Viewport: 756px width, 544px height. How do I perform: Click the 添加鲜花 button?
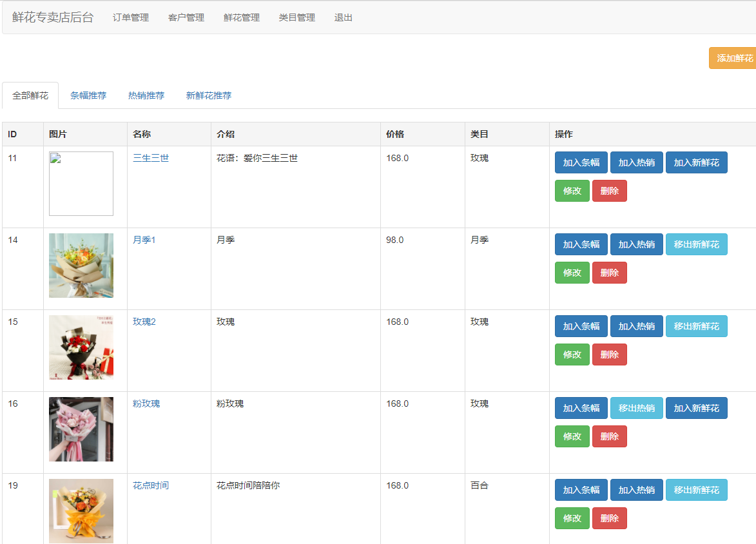coord(732,58)
